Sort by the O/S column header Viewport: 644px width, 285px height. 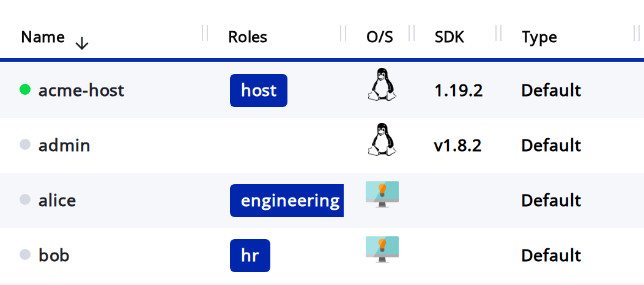coord(380,37)
